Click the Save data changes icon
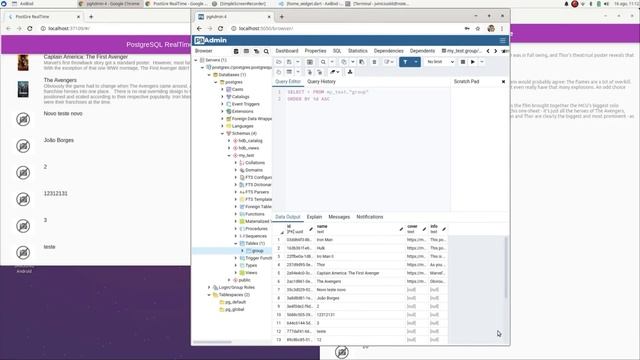 coord(310,62)
